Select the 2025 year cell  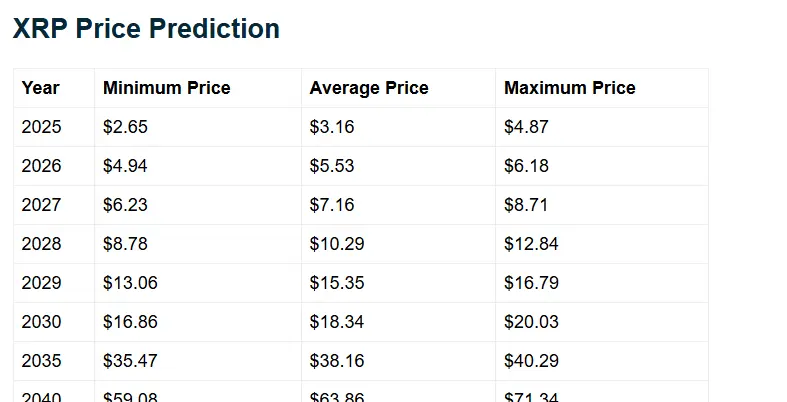point(41,127)
